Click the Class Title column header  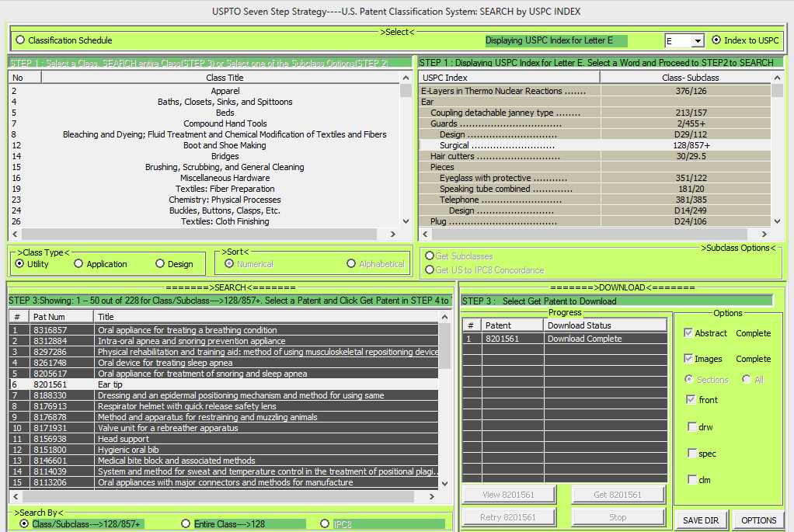(x=225, y=78)
